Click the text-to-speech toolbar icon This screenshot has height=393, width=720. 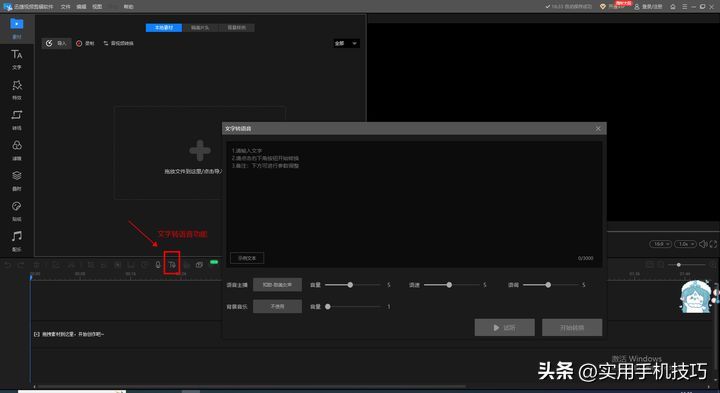(172, 265)
